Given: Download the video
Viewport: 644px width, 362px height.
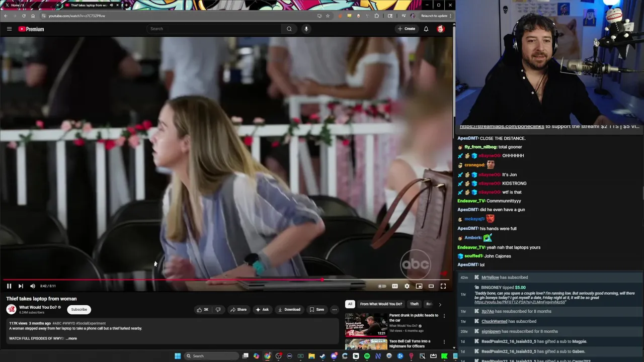Looking at the screenshot, I should [x=289, y=310].
